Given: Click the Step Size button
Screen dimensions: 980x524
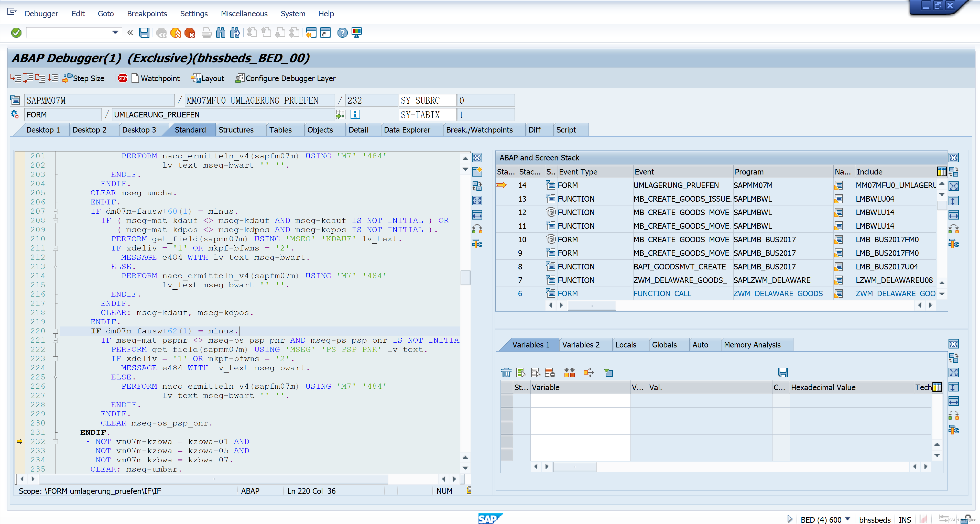Looking at the screenshot, I should [x=84, y=78].
